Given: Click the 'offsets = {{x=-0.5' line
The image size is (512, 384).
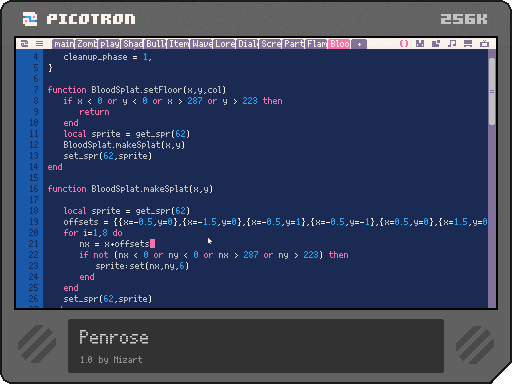Looking at the screenshot, I should pos(275,222).
